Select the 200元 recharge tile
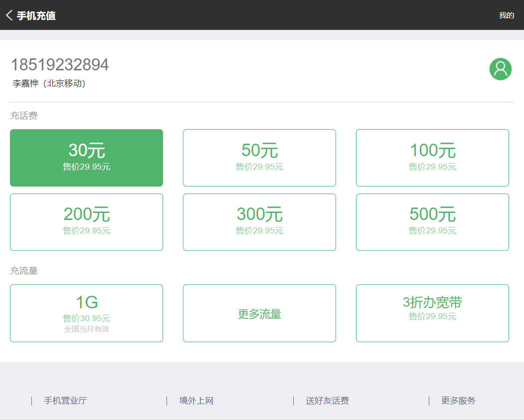The image size is (524, 420). click(x=86, y=222)
